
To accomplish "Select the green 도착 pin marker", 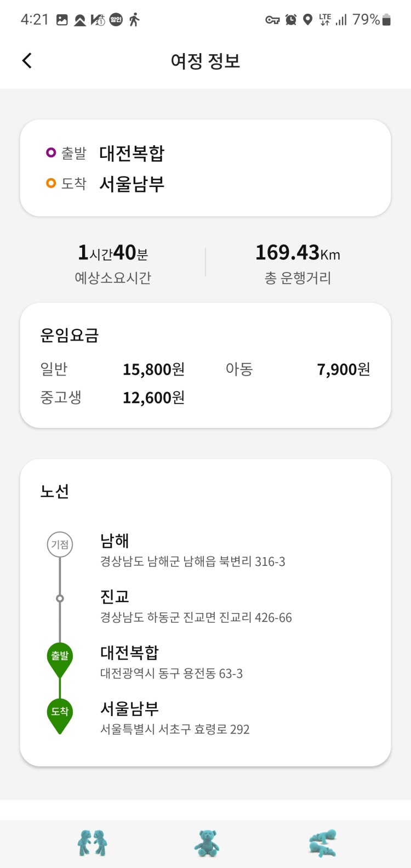I will pos(60,716).
